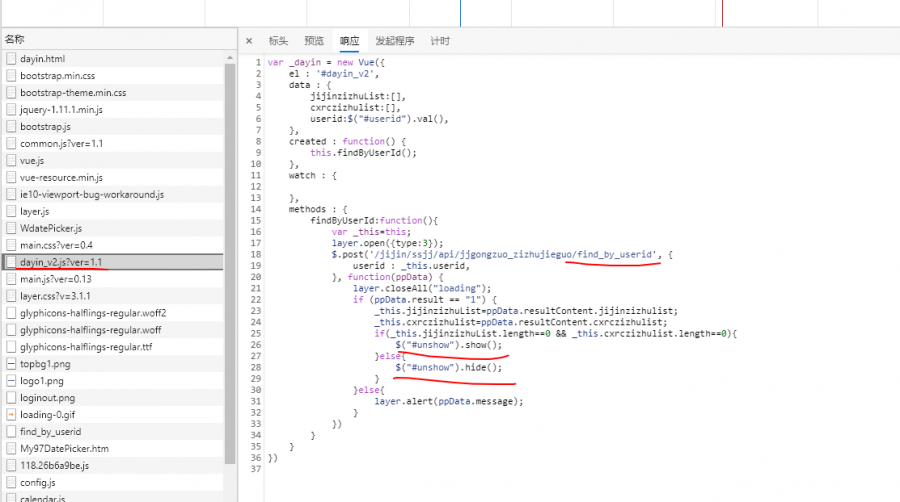Viewport: 900px width, 502px height.
Task: Open the 标头 (Headers) tab
Action: [278, 41]
